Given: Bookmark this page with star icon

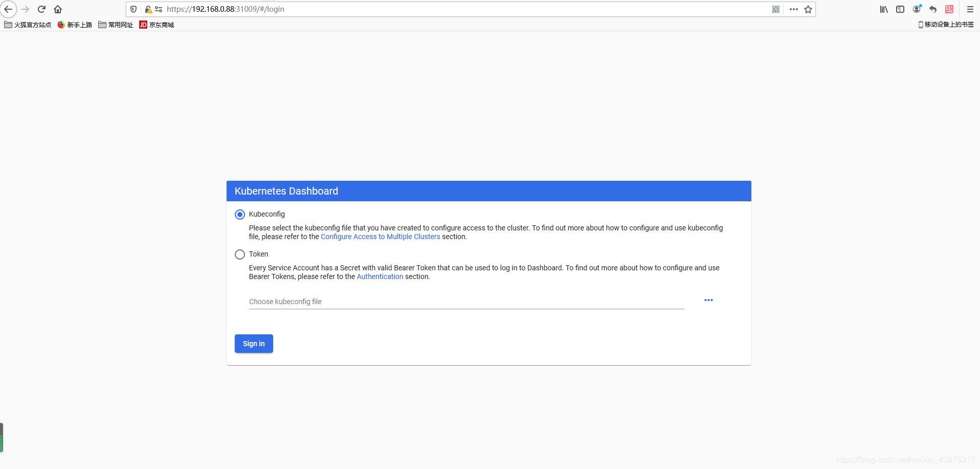Looking at the screenshot, I should pyautogui.click(x=808, y=9).
